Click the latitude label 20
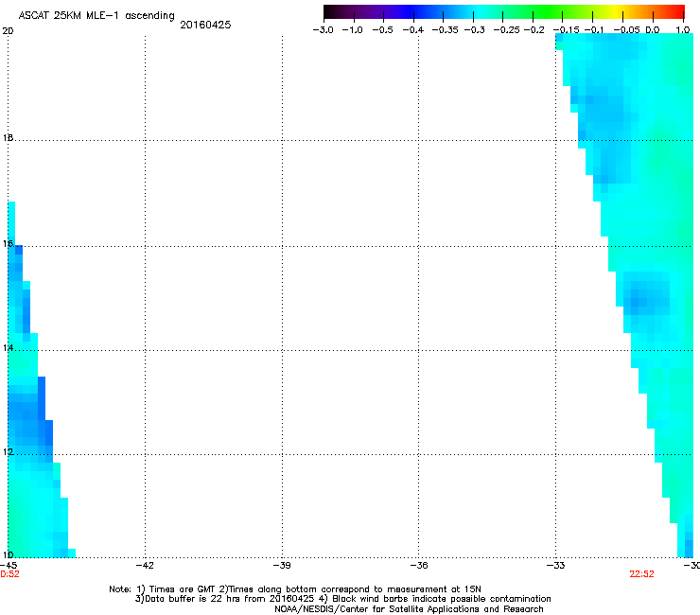Screen dimensions: 700x615 tap(8, 31)
